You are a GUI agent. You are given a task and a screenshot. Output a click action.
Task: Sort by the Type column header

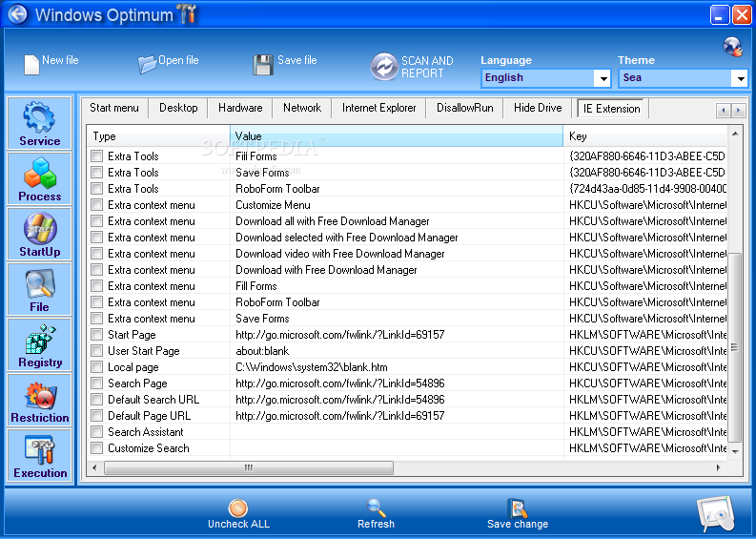(x=158, y=136)
